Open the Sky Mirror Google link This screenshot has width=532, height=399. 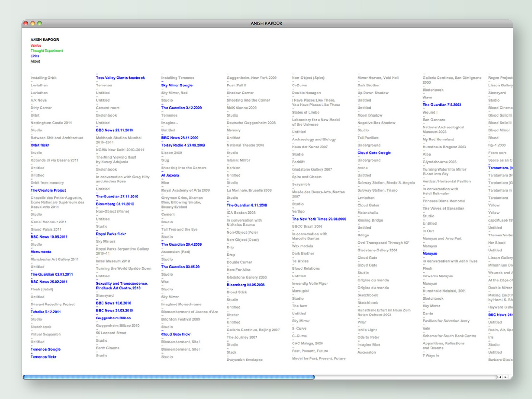tap(177, 85)
